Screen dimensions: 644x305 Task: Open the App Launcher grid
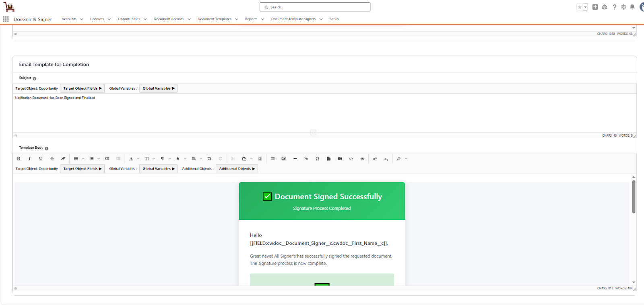pyautogui.click(x=6, y=19)
